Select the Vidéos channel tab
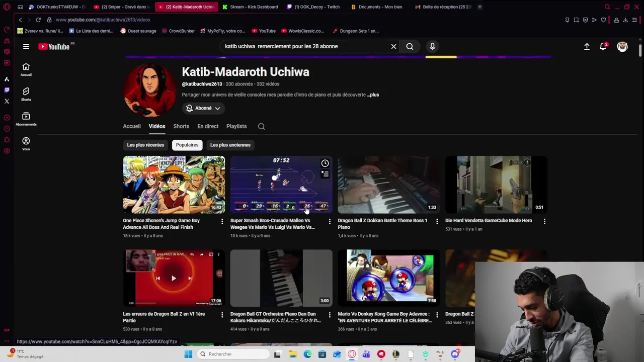Viewport: 644px width, 362px height. point(156,126)
